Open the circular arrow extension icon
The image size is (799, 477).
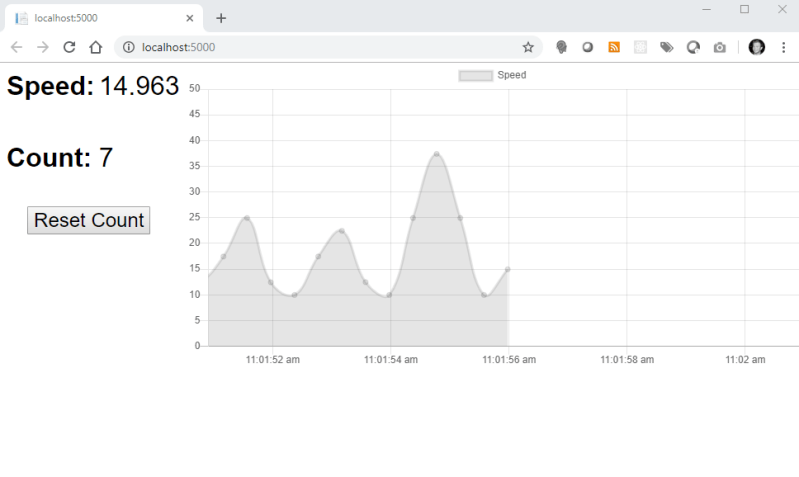coord(693,47)
